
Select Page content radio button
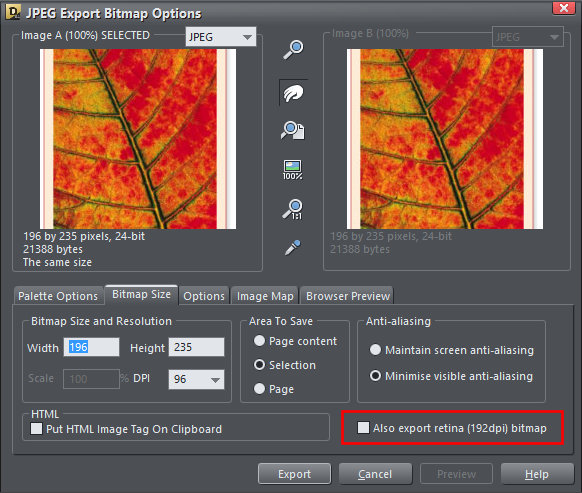tap(259, 340)
